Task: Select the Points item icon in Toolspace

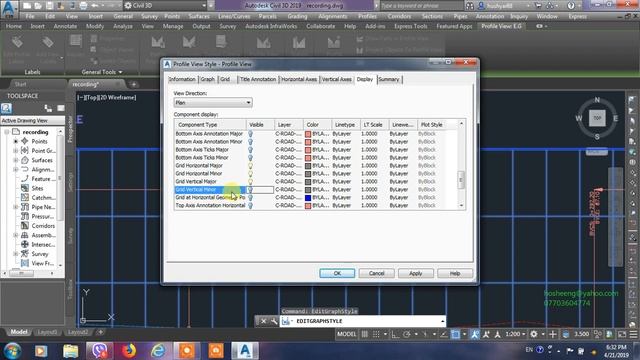Action: [25, 141]
